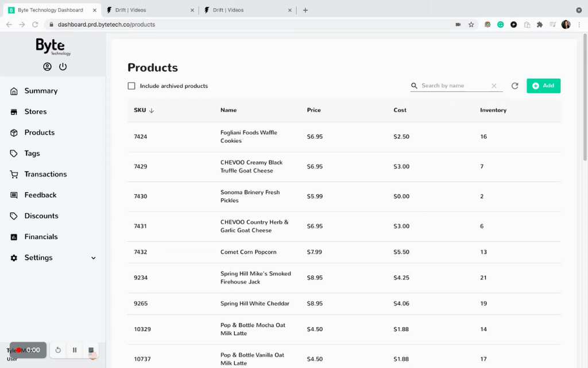
Task: Click the $7.99 price cell
Action: pos(314,252)
